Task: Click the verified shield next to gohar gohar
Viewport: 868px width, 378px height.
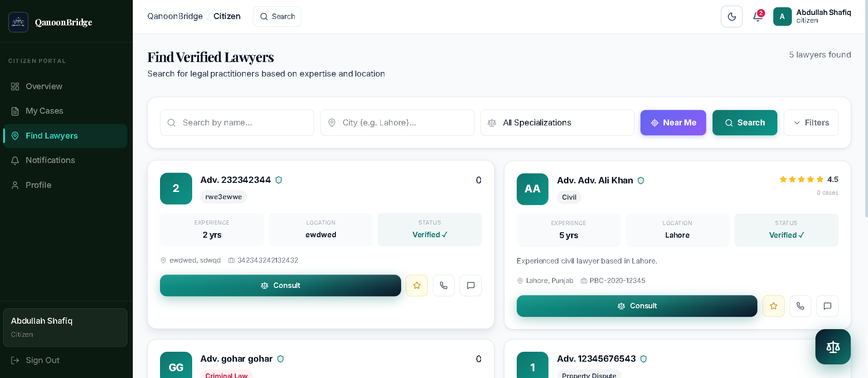Action: pyautogui.click(x=281, y=359)
